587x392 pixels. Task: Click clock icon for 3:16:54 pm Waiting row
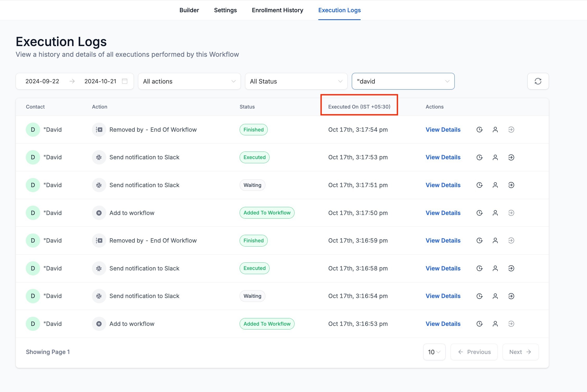tap(479, 296)
